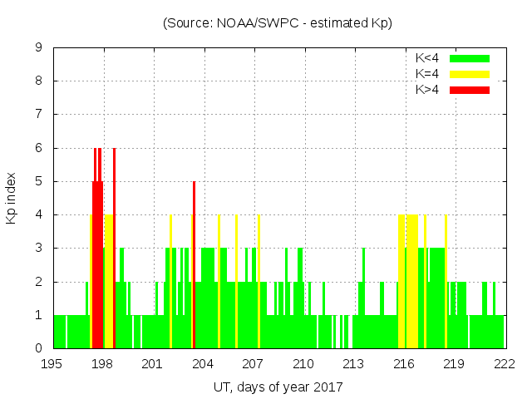The height and width of the screenshot is (399, 532).
Task: Click y-axis tick label 0
Action: coord(39,348)
